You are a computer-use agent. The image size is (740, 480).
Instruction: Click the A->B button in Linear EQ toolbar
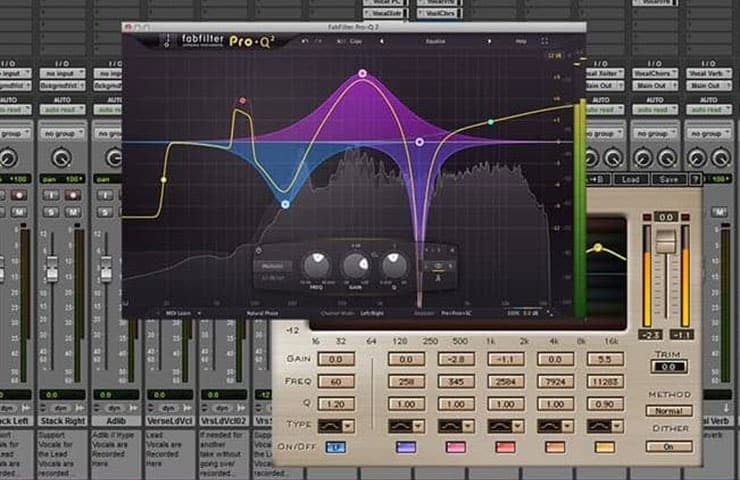pos(597,180)
